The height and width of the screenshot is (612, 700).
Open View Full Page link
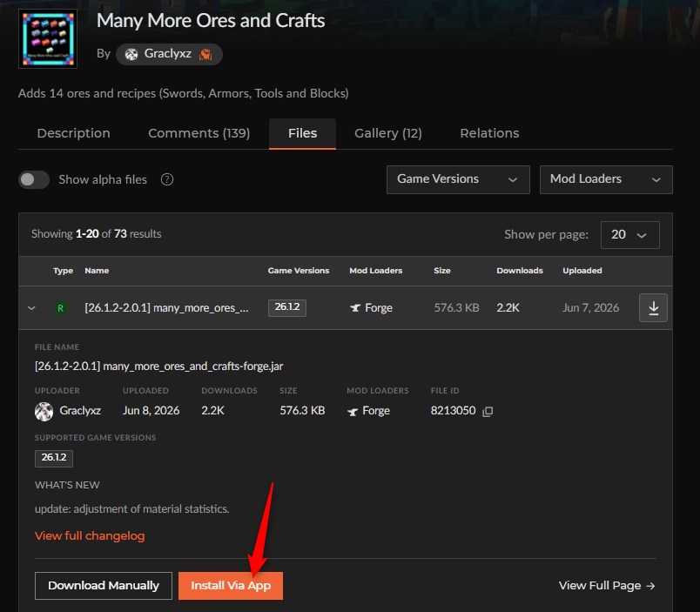pos(607,586)
